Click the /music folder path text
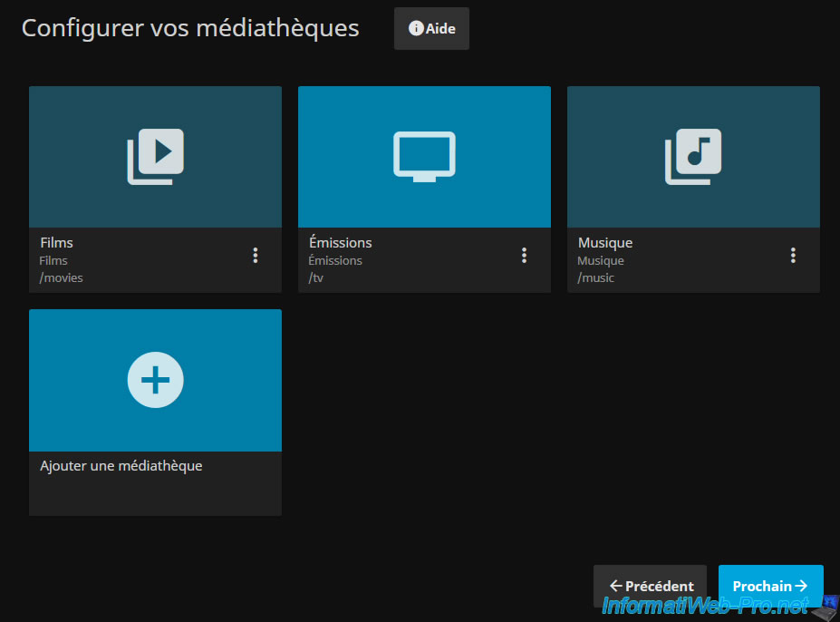Screen dimensions: 840x622 [596, 277]
